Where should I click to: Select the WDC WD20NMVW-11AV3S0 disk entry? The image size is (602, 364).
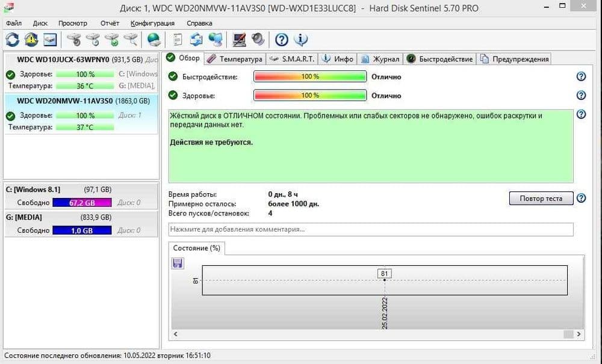[x=81, y=114]
